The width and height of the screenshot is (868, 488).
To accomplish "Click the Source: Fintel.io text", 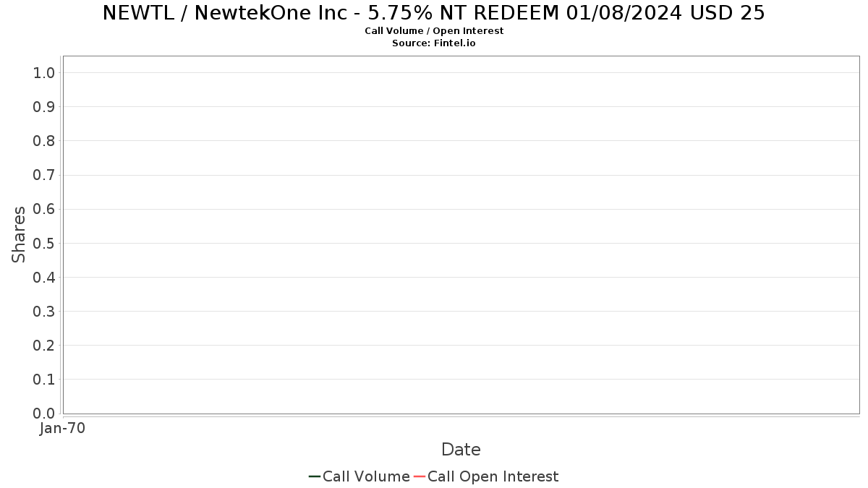I will (x=434, y=43).
